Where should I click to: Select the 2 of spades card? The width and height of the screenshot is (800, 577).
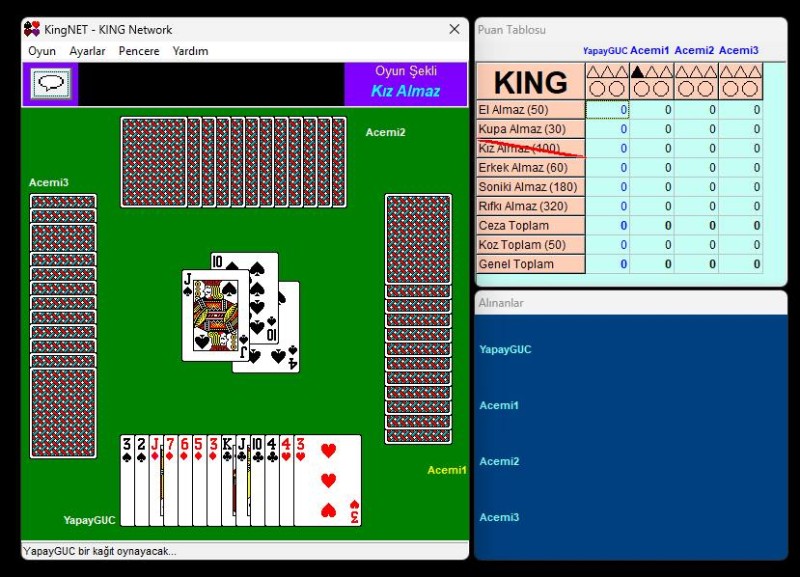pyautogui.click(x=141, y=480)
